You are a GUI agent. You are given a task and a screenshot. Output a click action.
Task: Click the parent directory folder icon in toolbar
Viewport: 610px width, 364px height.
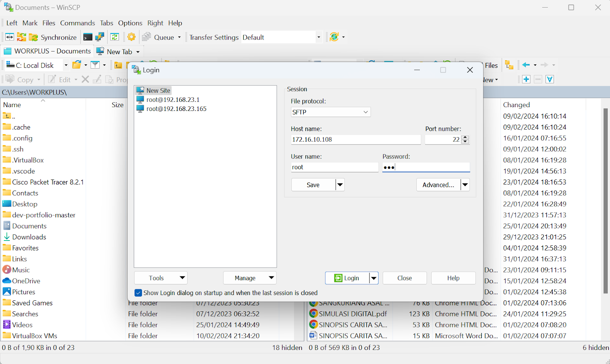click(118, 65)
